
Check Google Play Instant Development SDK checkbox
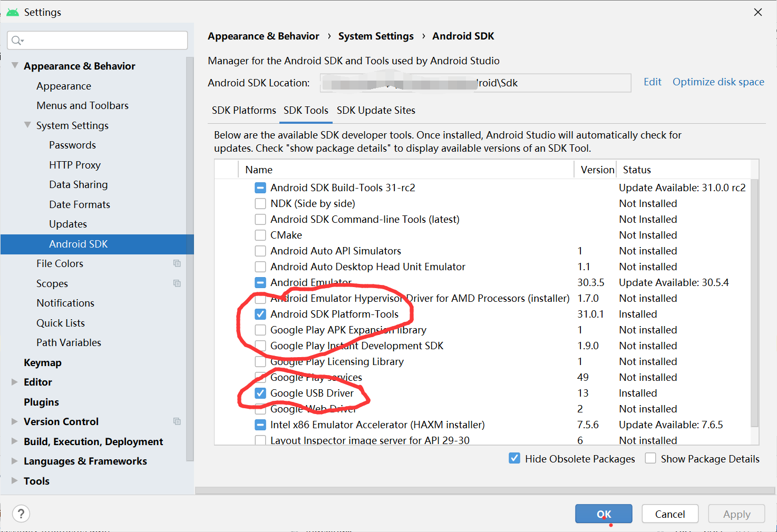(260, 346)
